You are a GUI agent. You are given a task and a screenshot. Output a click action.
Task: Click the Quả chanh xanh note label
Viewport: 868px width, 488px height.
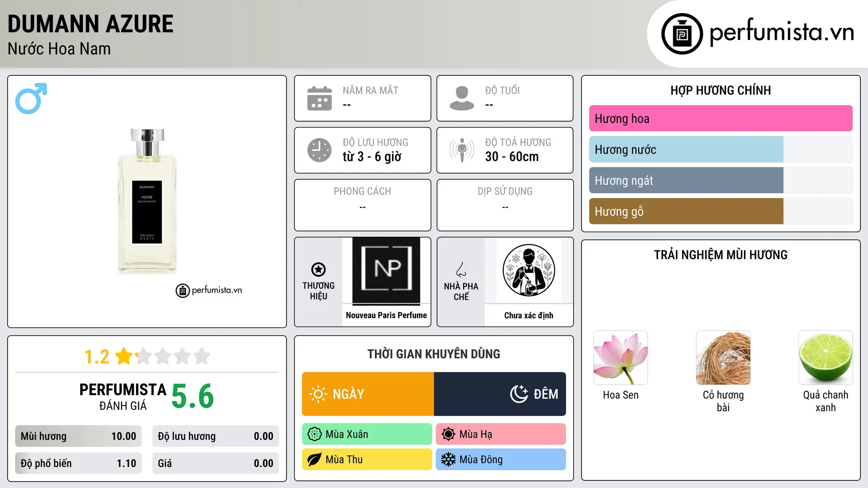click(826, 401)
